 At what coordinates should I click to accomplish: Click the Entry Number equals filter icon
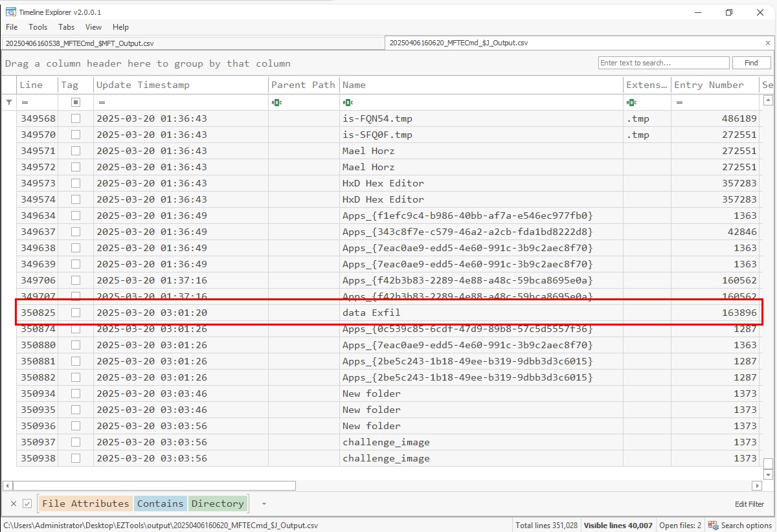pyautogui.click(x=679, y=102)
